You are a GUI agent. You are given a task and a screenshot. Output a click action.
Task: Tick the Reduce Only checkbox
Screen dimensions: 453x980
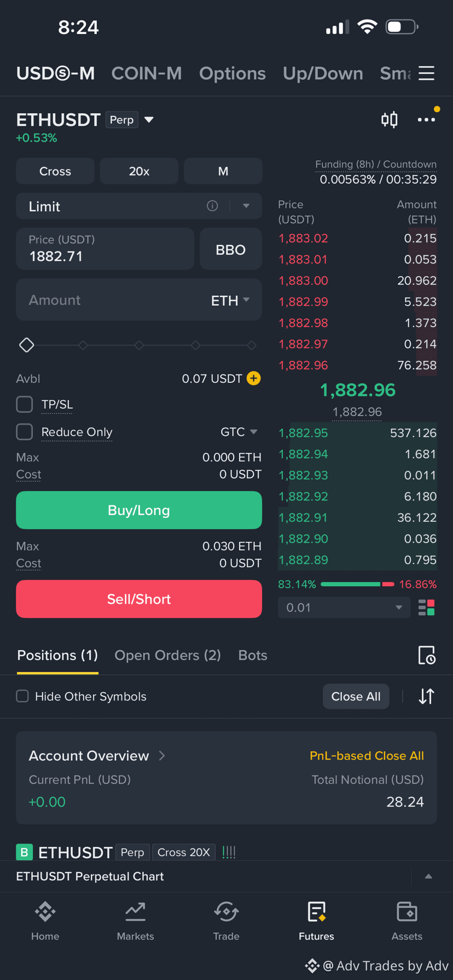[25, 432]
